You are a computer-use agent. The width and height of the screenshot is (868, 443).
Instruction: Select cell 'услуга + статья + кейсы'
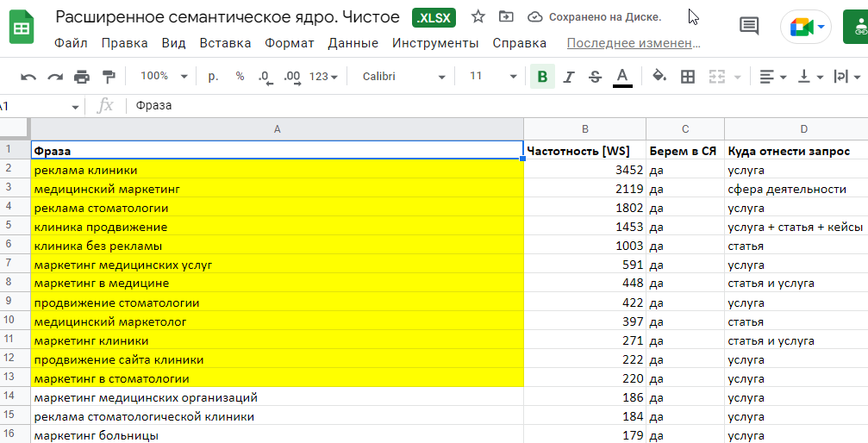(796, 227)
